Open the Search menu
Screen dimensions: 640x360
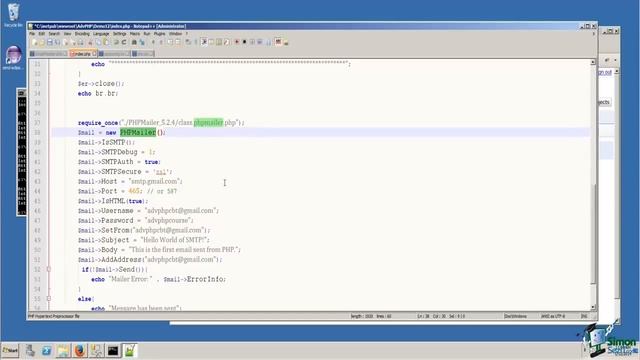[x=54, y=34]
